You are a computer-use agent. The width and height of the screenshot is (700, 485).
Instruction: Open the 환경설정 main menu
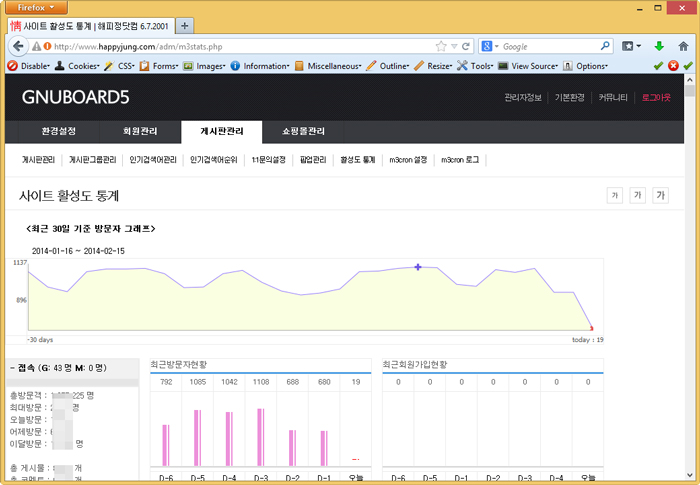58,131
